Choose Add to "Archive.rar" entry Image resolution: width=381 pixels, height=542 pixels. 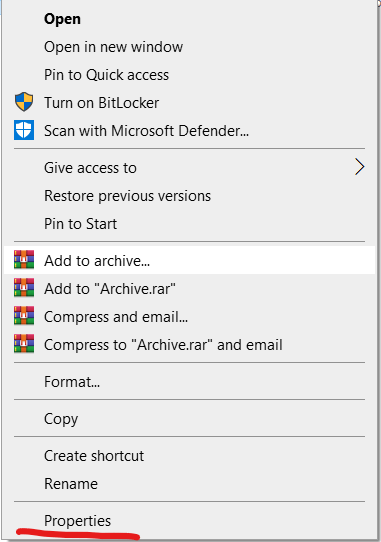click(x=189, y=289)
